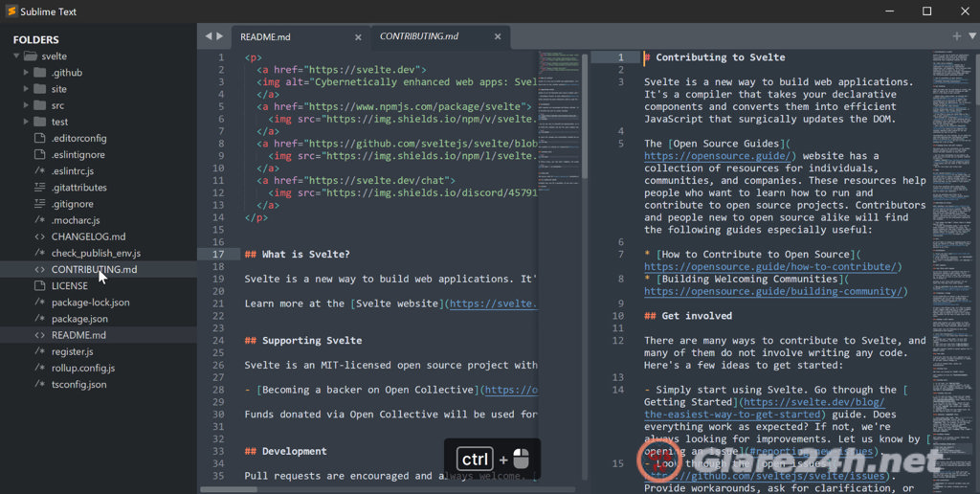Screen dimensions: 980x494
Task: Click the .eslintignore file icon
Action: pyautogui.click(x=40, y=154)
